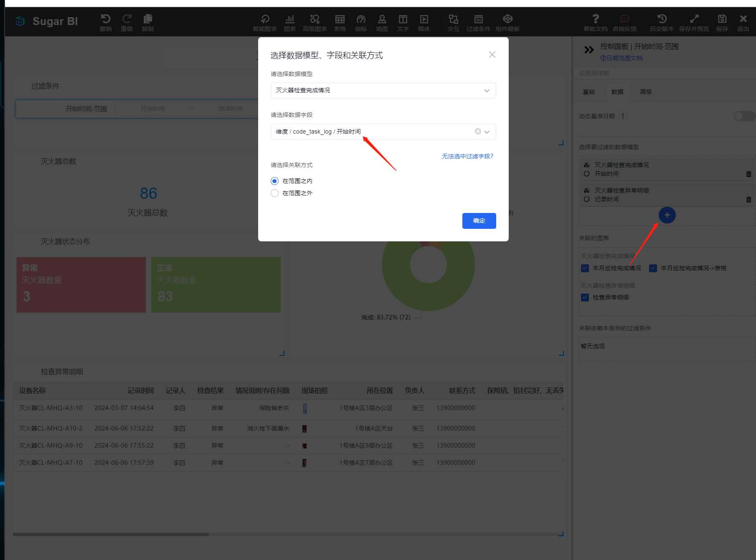
Task: Select the 地图 map toolbar icon
Action: (382, 19)
